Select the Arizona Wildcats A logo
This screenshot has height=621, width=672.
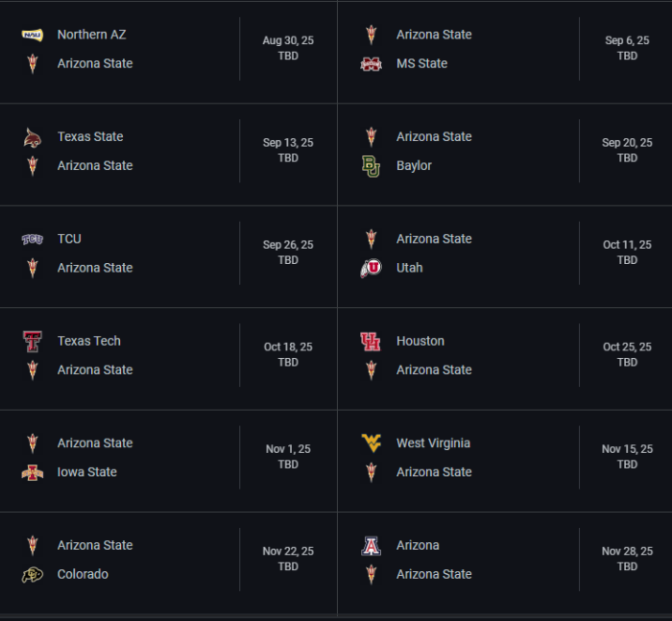click(x=372, y=546)
